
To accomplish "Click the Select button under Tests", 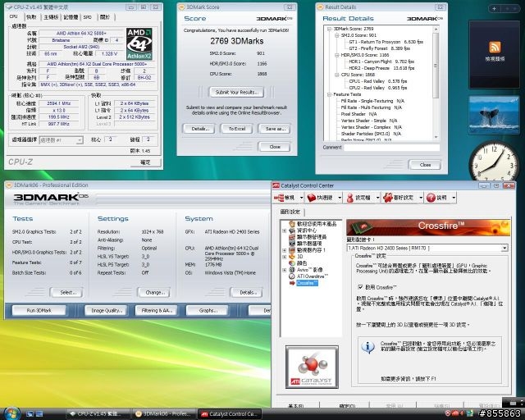I will click(x=66, y=292).
